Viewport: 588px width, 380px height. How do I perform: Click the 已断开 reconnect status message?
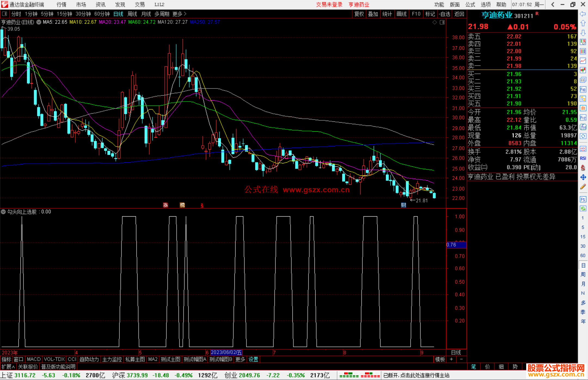point(416,375)
